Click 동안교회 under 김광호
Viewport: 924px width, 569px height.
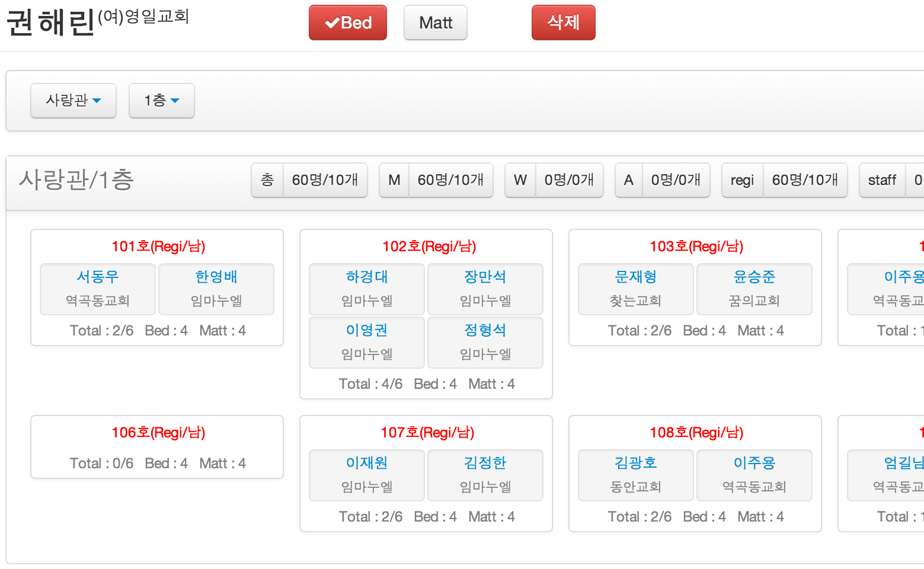point(636,487)
